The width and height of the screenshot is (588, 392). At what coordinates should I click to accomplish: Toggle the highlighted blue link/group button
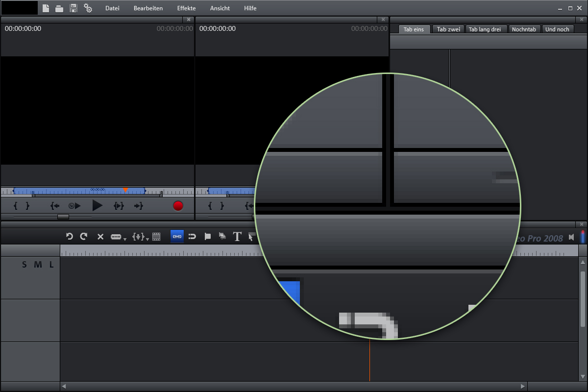coord(177,237)
